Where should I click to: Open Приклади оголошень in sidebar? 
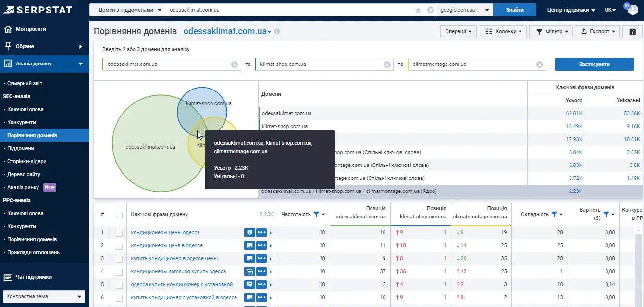coord(33,252)
